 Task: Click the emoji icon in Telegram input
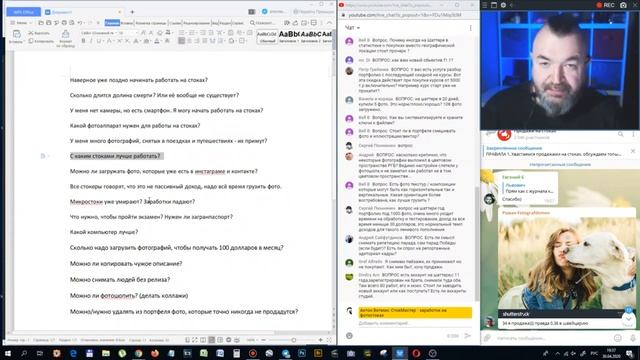[x=618, y=338]
